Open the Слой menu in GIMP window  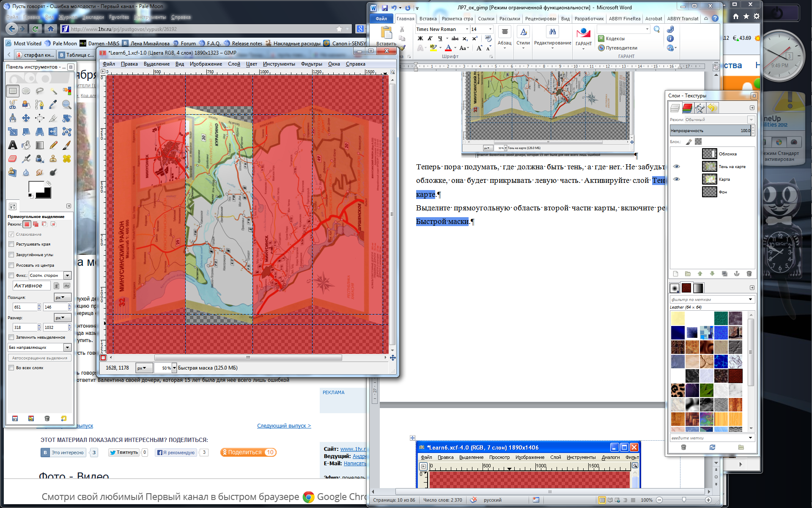pos(234,64)
